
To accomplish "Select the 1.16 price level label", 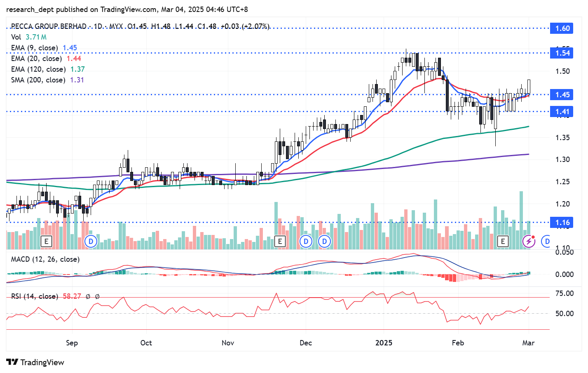I will click(x=562, y=223).
